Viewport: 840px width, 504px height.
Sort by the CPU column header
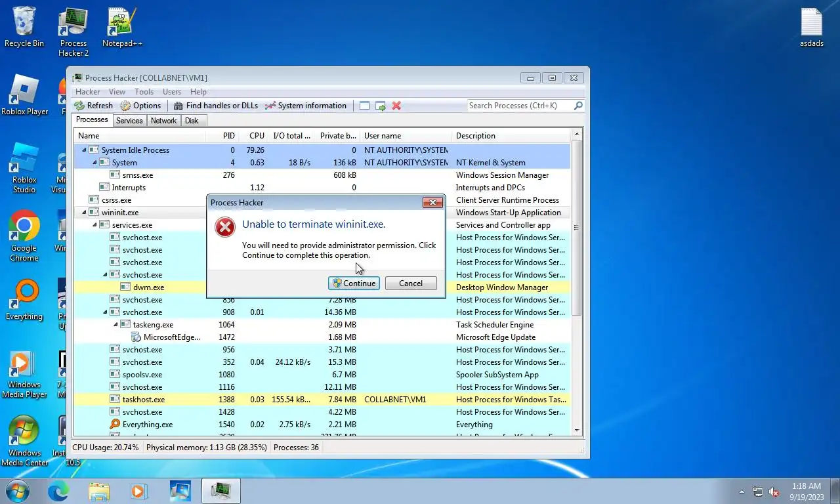[253, 136]
